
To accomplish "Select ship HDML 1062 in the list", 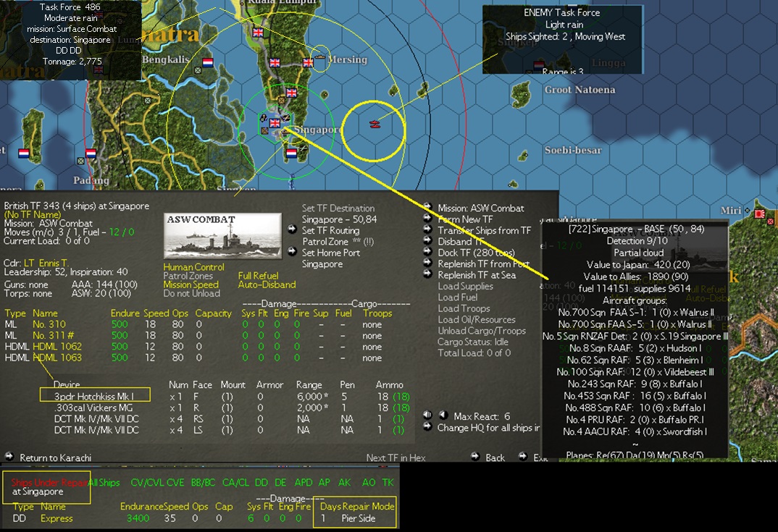I will [x=57, y=347].
